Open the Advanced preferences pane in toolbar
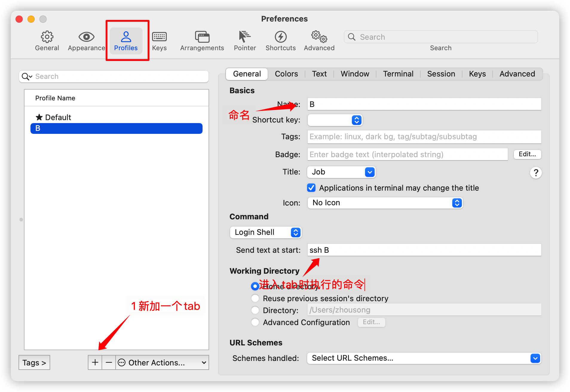The image size is (570, 392). (x=319, y=41)
